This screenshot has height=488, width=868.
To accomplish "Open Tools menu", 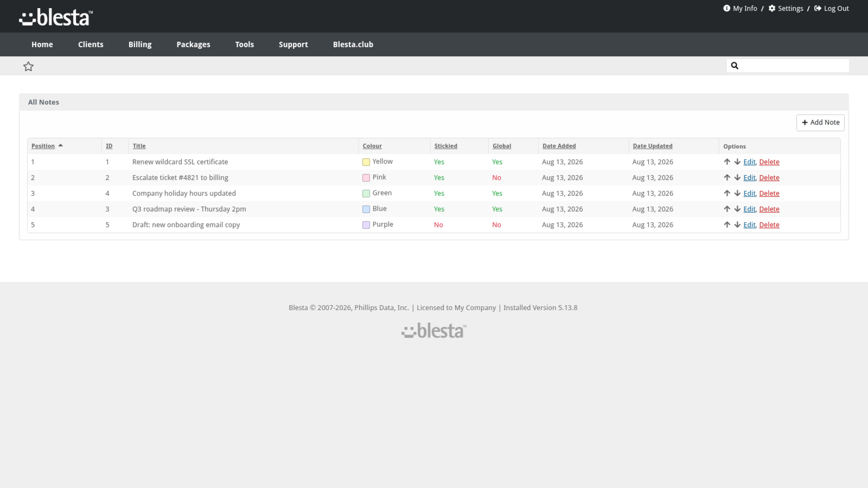I will [x=244, y=44].
